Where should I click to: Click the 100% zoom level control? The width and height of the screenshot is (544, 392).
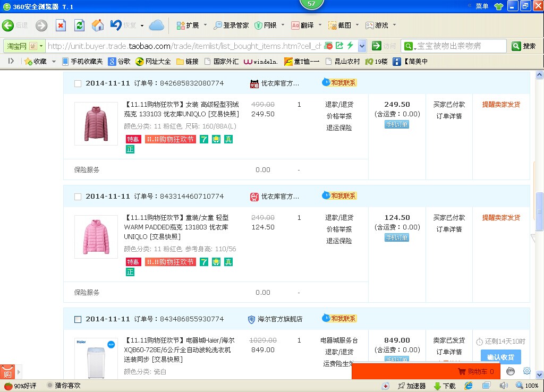coord(528,386)
